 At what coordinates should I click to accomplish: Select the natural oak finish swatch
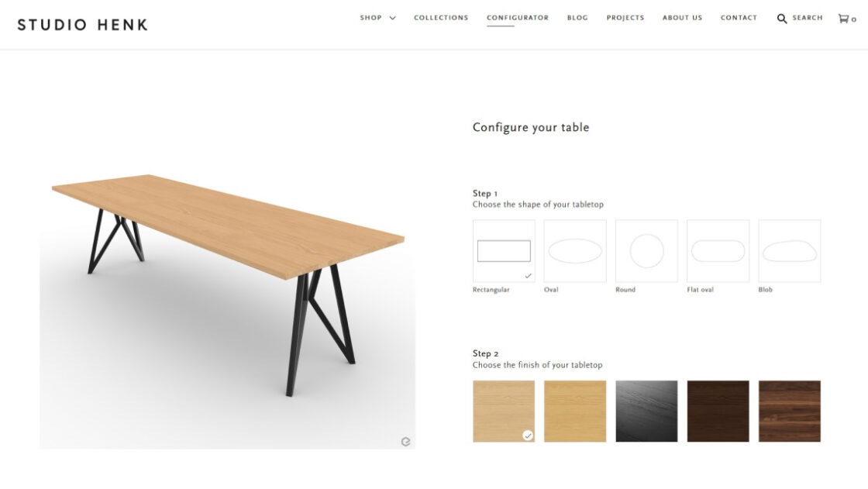point(574,411)
